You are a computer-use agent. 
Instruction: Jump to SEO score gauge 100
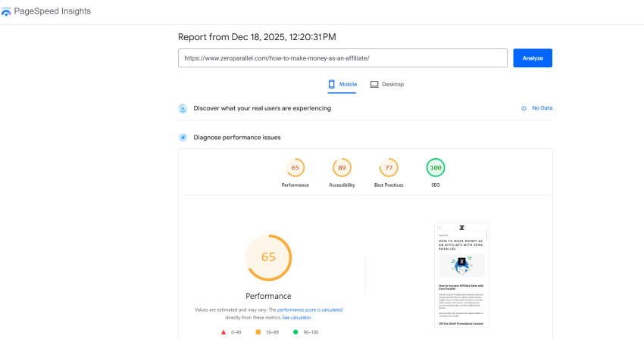pos(436,167)
